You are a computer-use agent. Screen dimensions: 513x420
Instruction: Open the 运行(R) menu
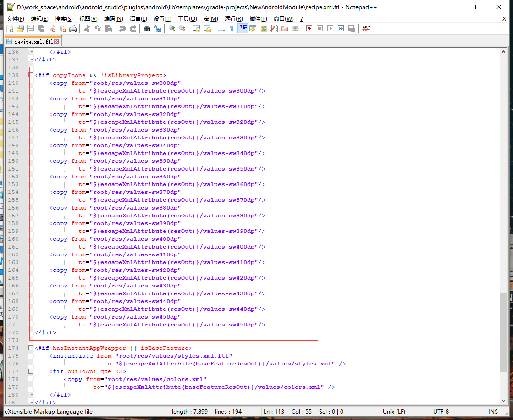click(x=234, y=19)
